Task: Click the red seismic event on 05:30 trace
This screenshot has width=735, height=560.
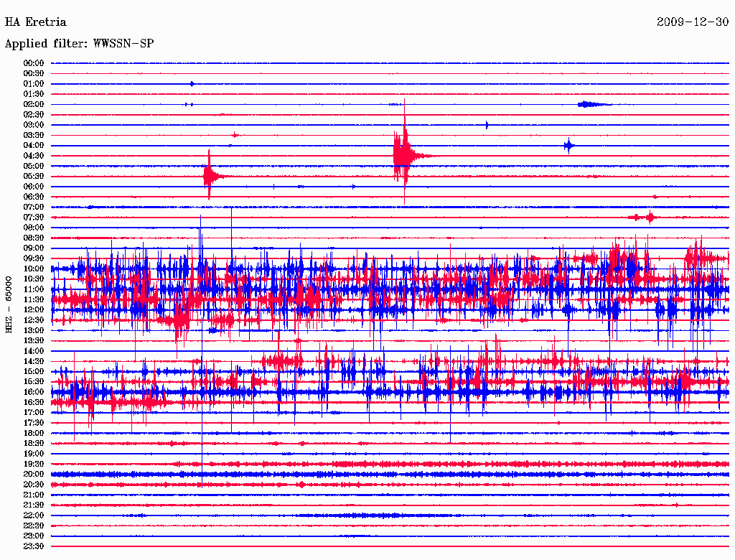Action: [x=209, y=176]
